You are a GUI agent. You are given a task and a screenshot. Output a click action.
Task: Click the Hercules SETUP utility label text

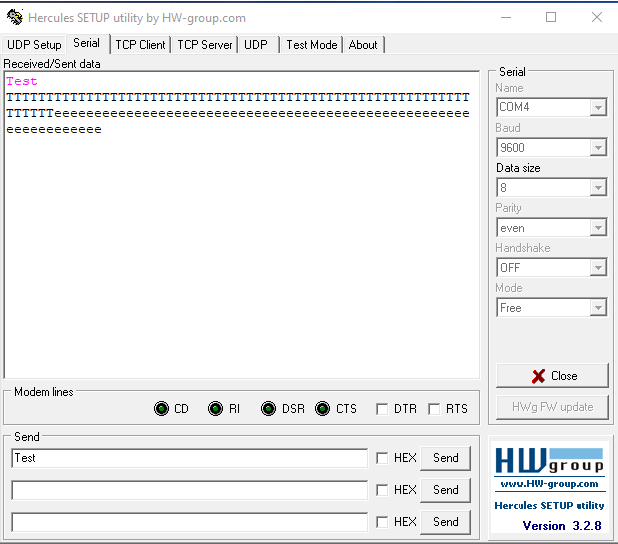tap(549, 506)
